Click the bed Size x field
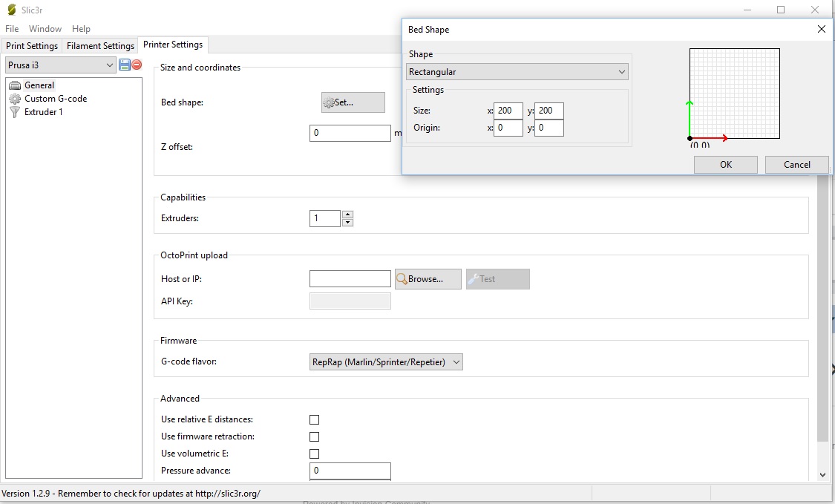 (x=508, y=111)
